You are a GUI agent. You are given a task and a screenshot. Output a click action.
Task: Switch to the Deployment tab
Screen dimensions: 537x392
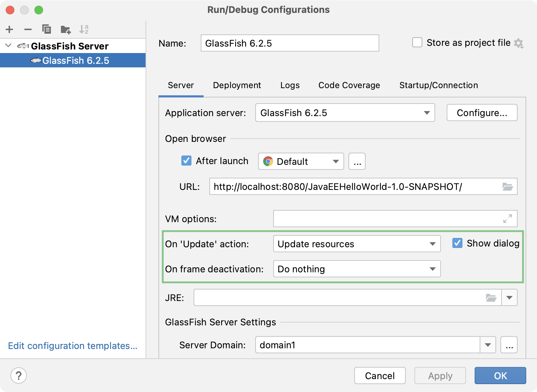click(x=237, y=85)
